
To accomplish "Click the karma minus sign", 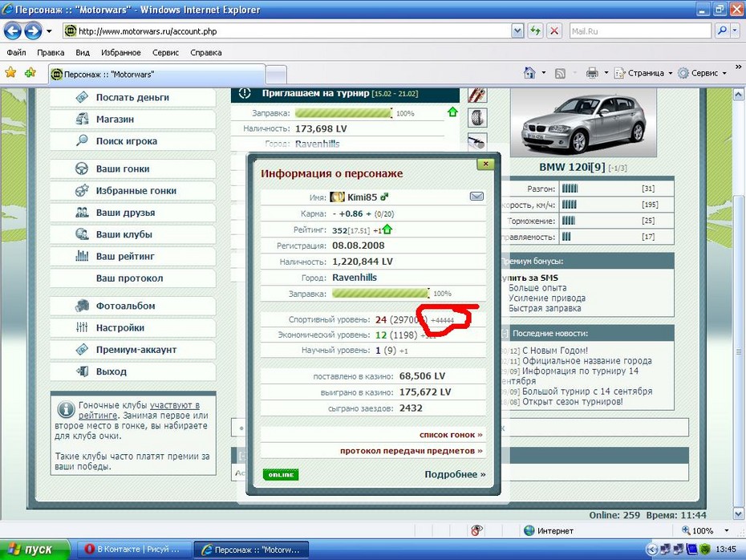I will pyautogui.click(x=334, y=214).
